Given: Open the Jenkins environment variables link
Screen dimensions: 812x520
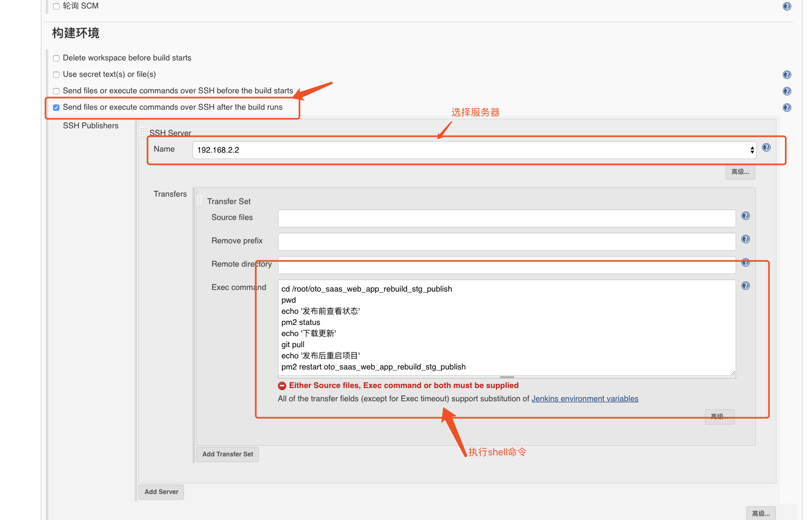Looking at the screenshot, I should tap(584, 398).
